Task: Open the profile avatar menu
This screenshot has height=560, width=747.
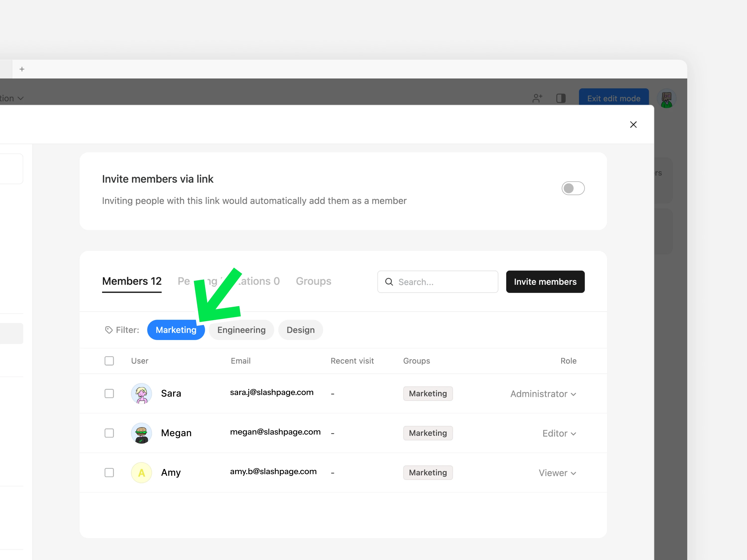Action: [x=666, y=99]
